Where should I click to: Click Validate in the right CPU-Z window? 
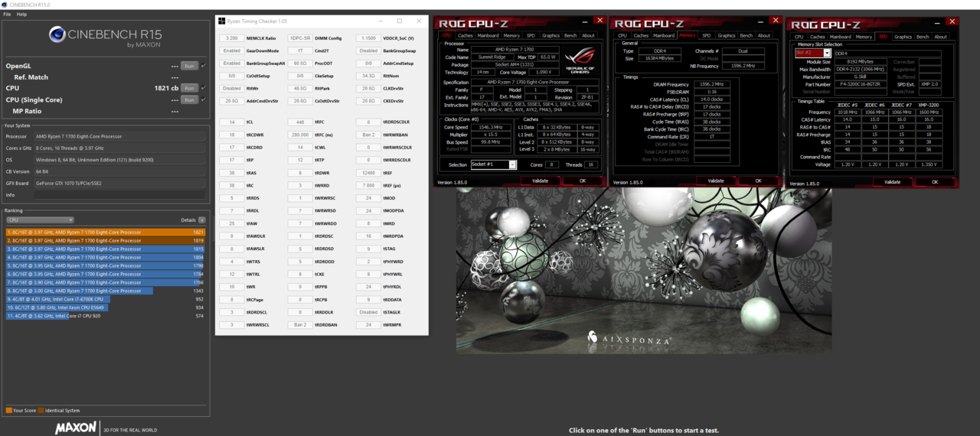pyautogui.click(x=892, y=182)
